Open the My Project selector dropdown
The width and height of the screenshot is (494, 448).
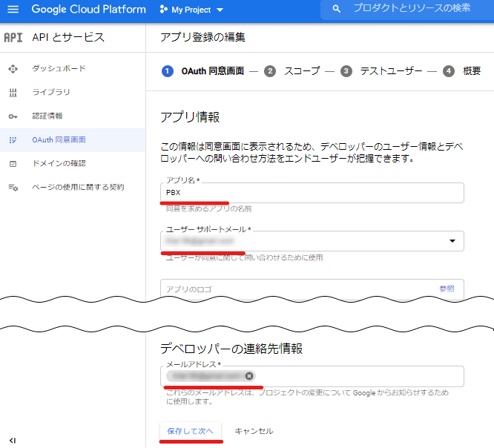191,10
